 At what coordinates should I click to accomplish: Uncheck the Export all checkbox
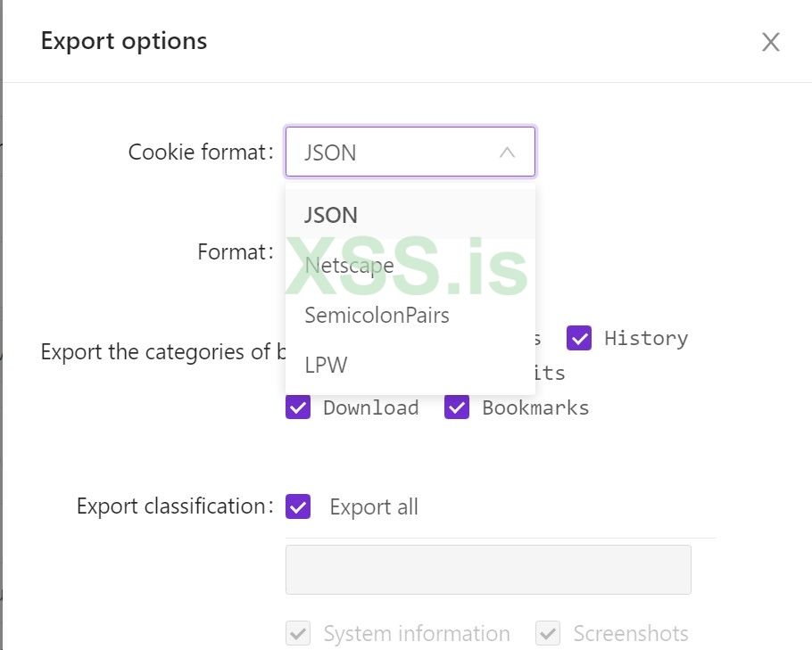coord(298,507)
